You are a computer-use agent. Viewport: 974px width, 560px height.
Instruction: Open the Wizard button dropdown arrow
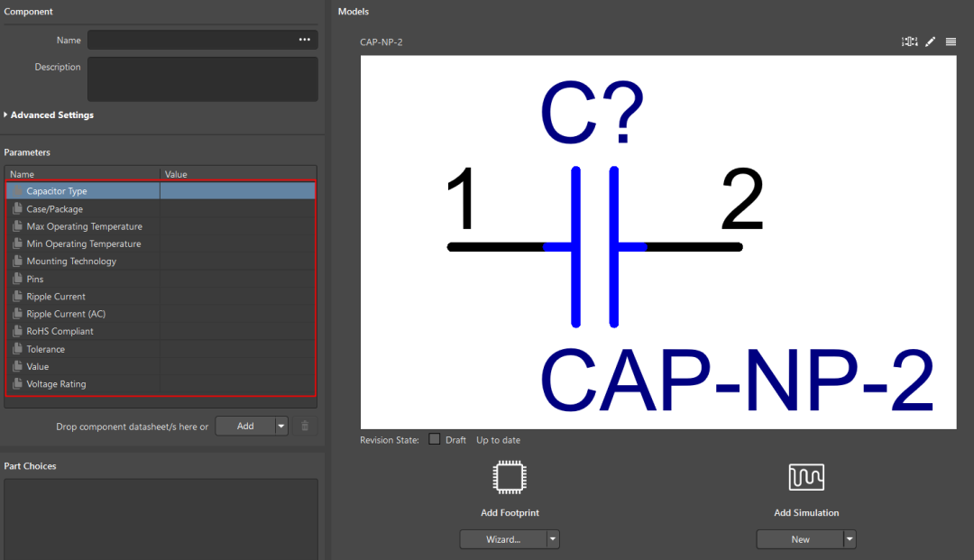click(553, 539)
